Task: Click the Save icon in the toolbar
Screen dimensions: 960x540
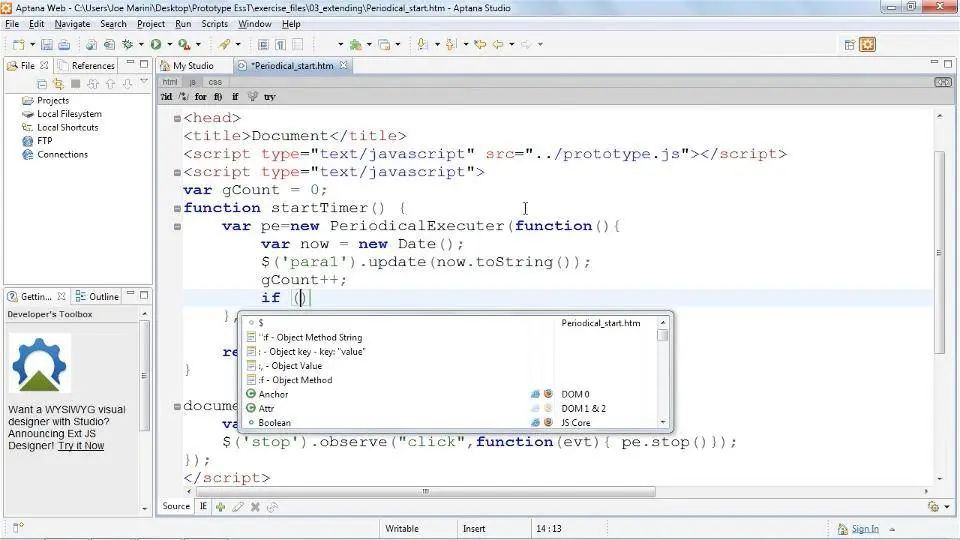Action: point(47,45)
